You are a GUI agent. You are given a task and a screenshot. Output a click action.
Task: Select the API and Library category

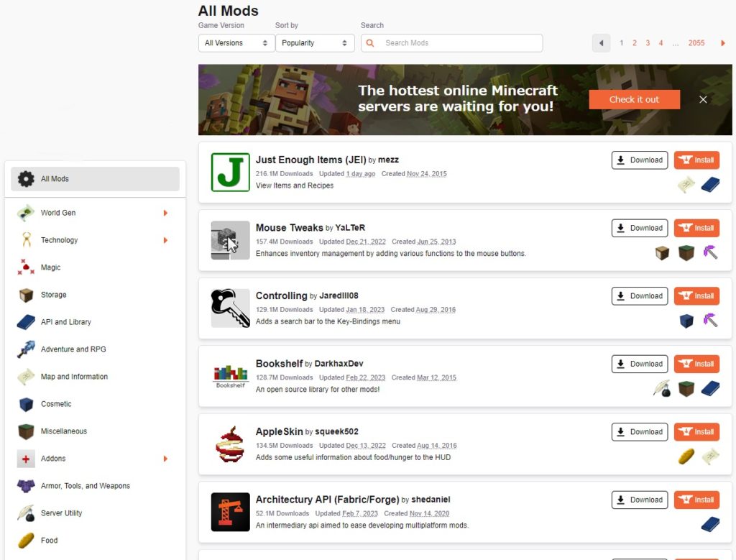point(96,322)
